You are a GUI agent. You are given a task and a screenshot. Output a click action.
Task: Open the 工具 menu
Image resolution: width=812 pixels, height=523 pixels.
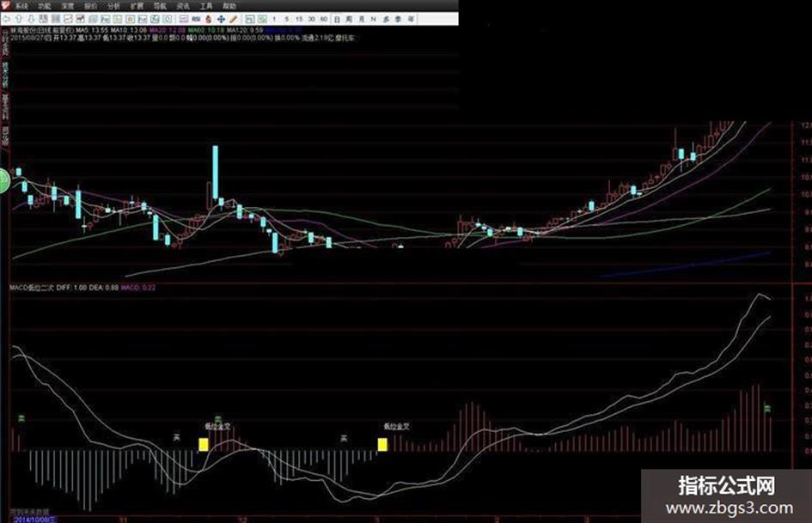tap(206, 6)
